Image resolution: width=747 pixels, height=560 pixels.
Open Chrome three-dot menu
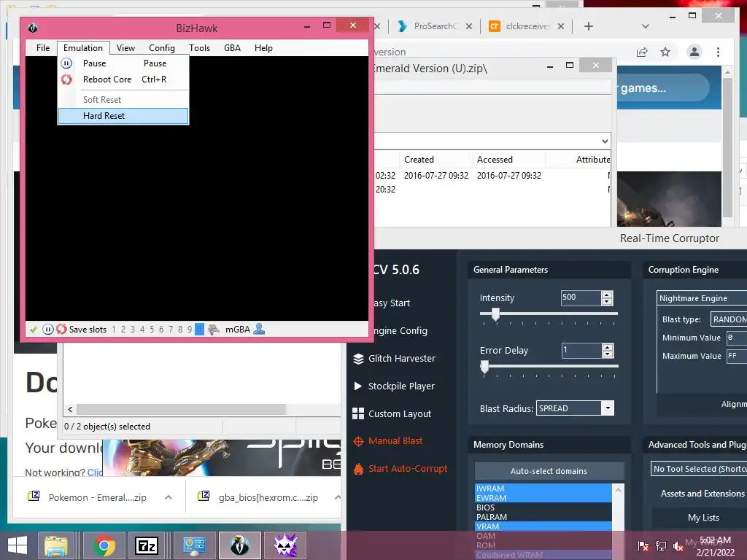point(718,52)
